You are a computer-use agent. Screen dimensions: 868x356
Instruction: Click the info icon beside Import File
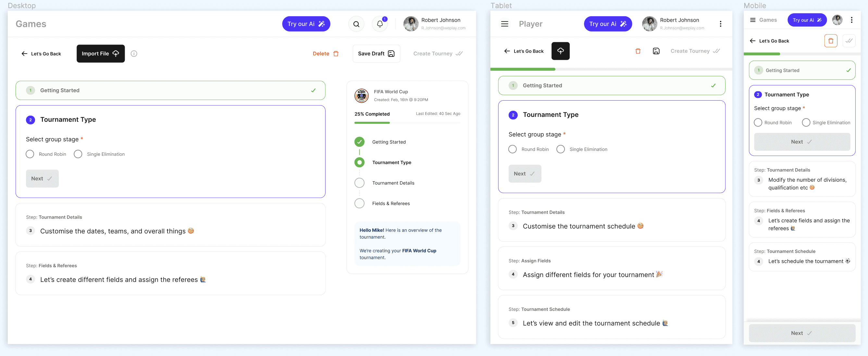point(134,54)
